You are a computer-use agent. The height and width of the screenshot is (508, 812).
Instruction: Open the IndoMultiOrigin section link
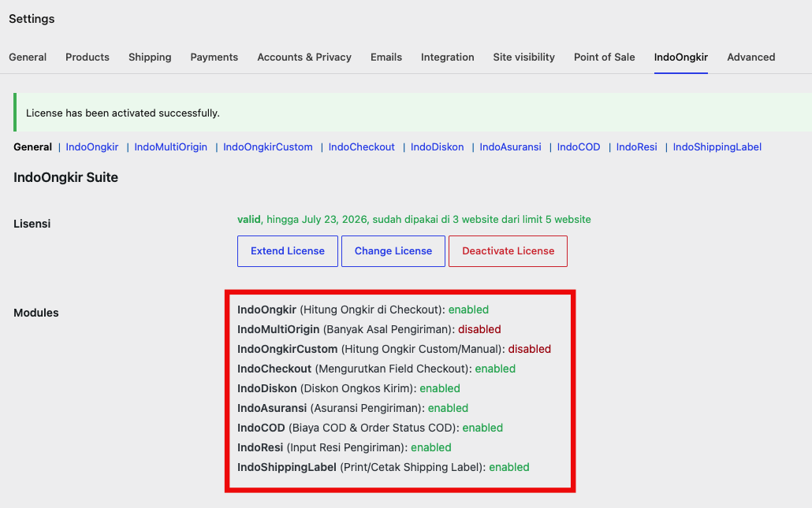pos(171,147)
